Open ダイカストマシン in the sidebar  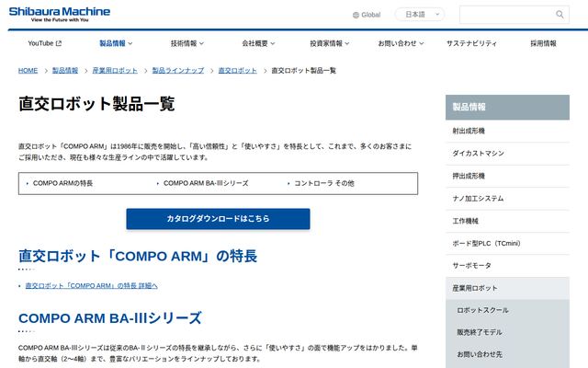coord(507,154)
